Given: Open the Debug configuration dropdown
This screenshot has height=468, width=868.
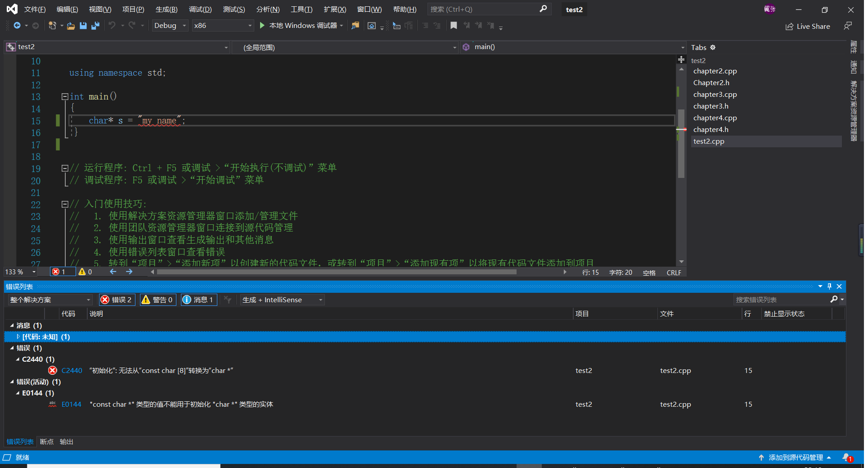Looking at the screenshot, I should (170, 26).
